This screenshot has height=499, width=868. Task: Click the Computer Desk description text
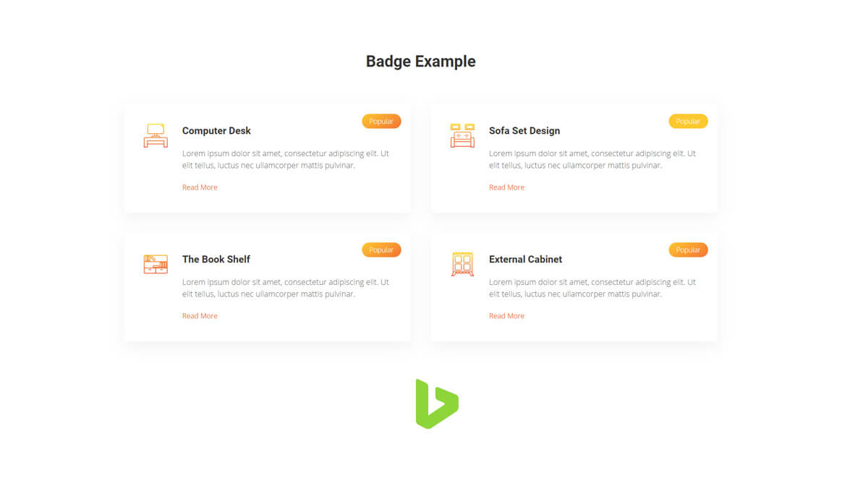click(286, 160)
